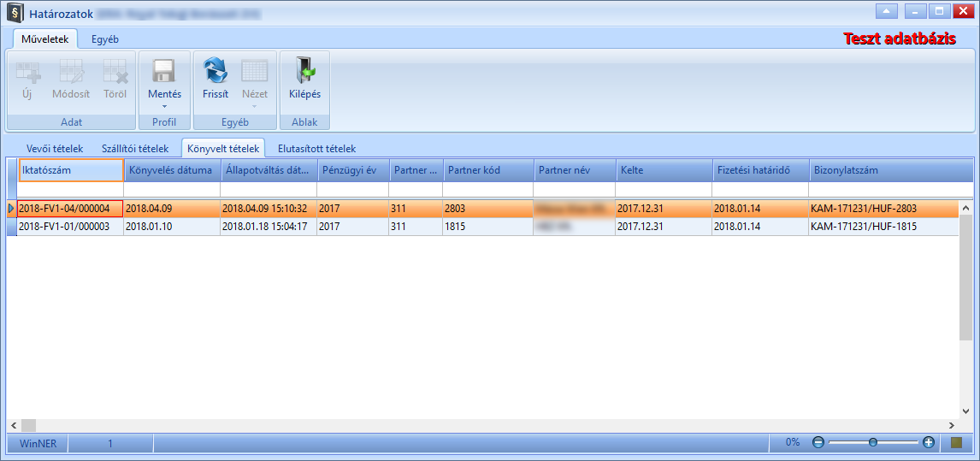980x461 pixels.
Task: Click the Nézet grid view icon
Action: point(254,71)
